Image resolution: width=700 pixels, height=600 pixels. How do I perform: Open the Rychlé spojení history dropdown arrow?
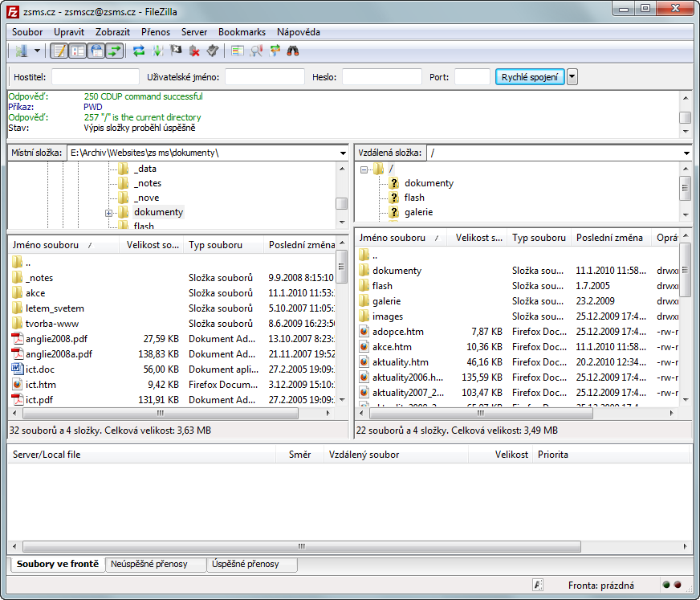[x=572, y=77]
